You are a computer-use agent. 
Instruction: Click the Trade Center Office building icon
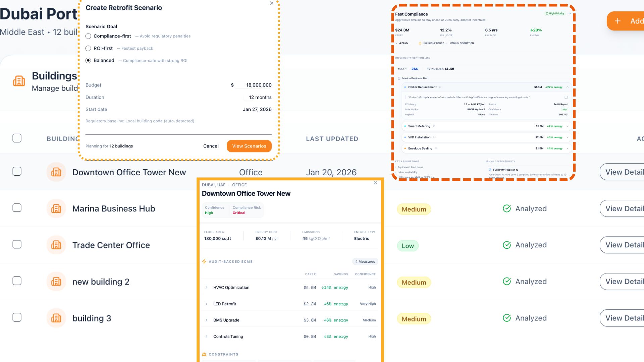coord(56,245)
